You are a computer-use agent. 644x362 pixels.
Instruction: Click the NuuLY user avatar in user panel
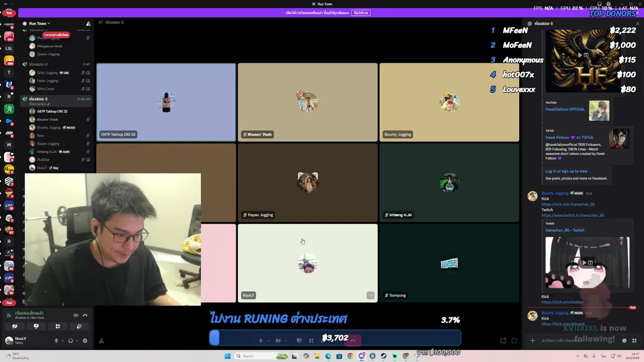click(9, 340)
